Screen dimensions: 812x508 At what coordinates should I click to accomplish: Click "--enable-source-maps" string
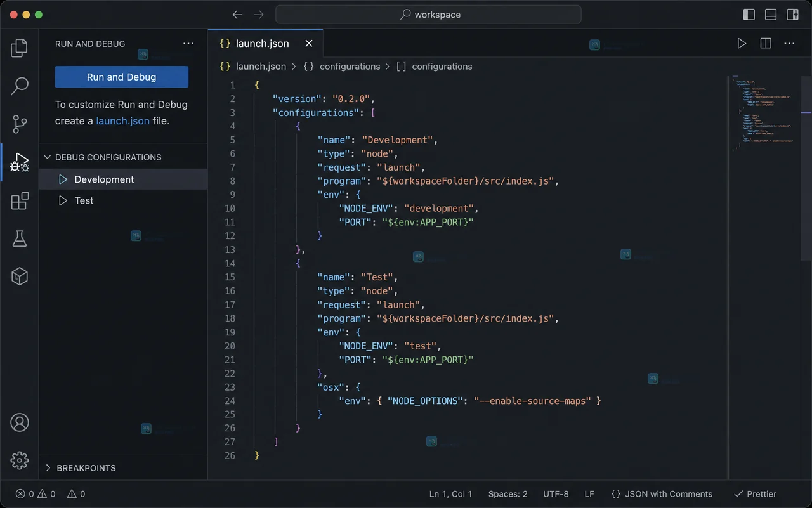click(532, 401)
